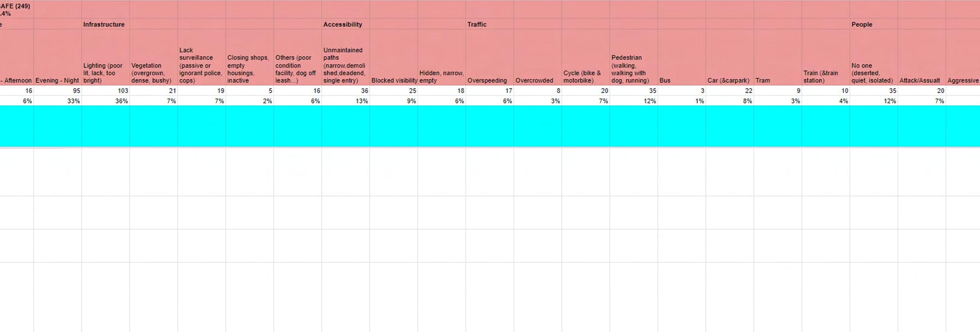Select the "Unmaintained paths" column header
Image resolution: width=980 pixels, height=332 pixels.
tap(346, 57)
